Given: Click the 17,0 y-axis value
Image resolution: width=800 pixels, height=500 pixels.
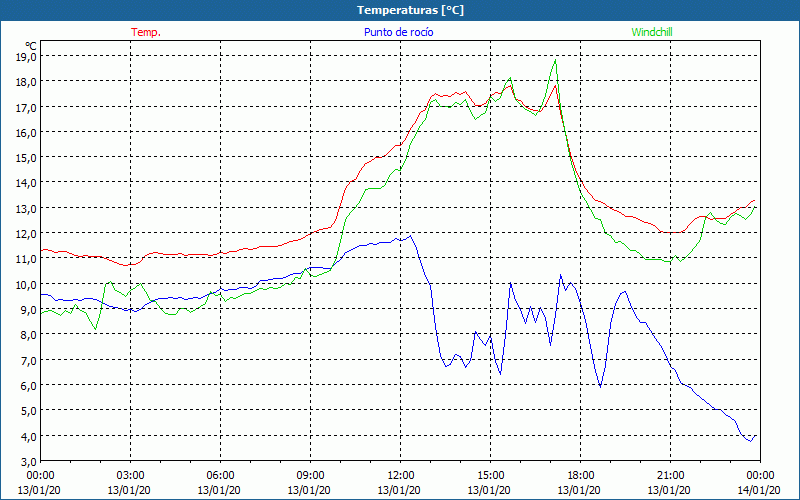Looking at the screenshot, I should (27, 107).
